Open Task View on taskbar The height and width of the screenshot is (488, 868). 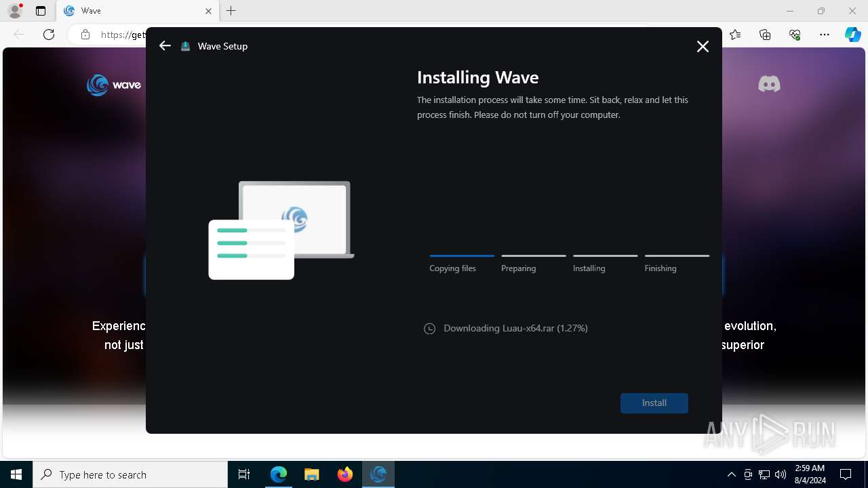coord(244,474)
